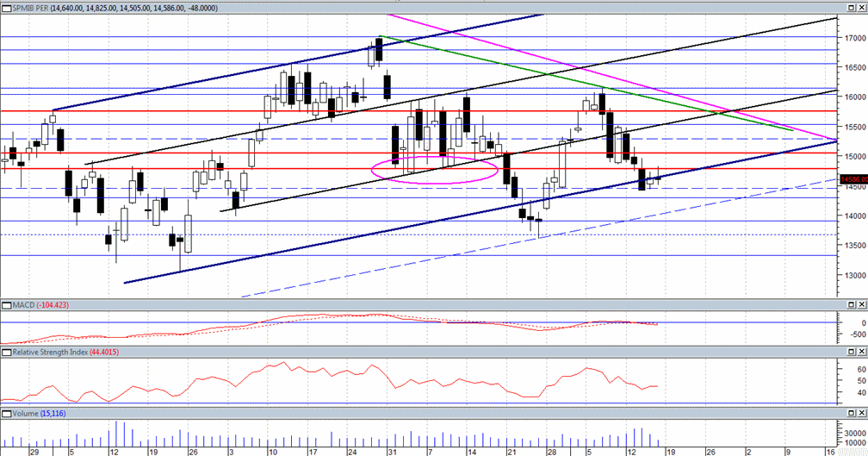
Task: Close the Volume panel
Action: (x=861, y=414)
